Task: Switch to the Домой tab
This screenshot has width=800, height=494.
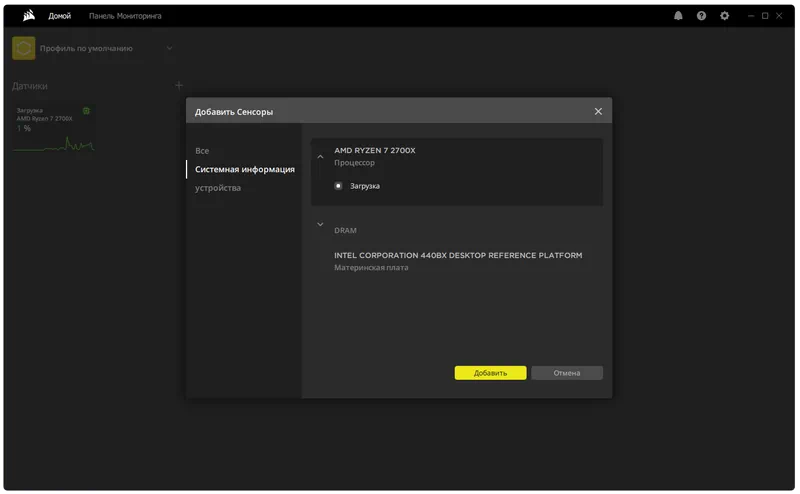Action: (x=60, y=16)
